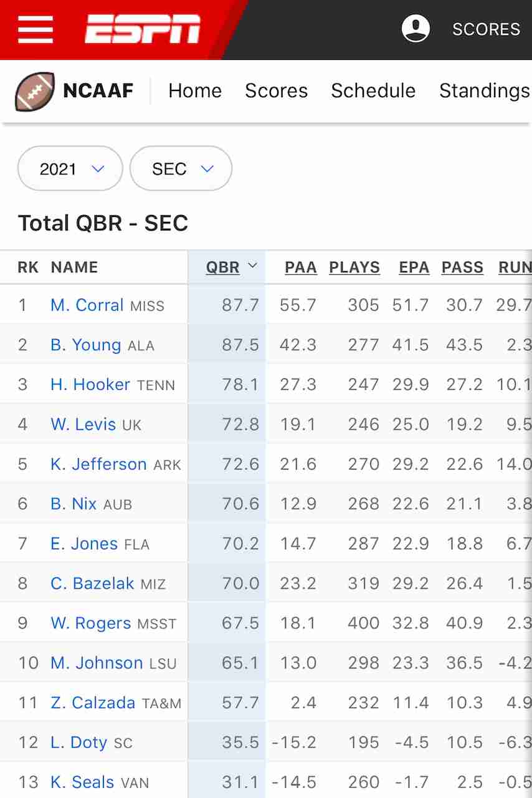Sort table by PLAYS column
The image size is (532, 798).
354,267
